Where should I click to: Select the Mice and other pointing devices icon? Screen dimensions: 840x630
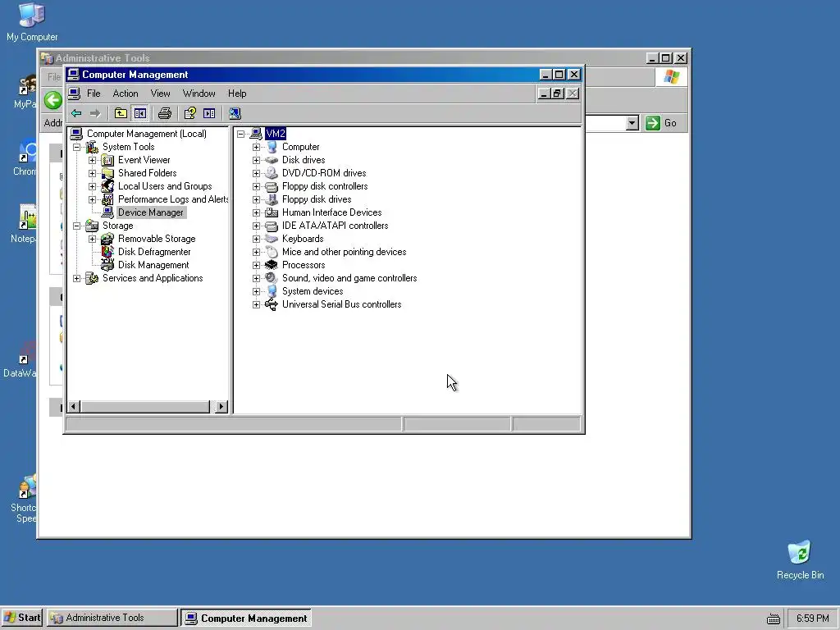[272, 252]
